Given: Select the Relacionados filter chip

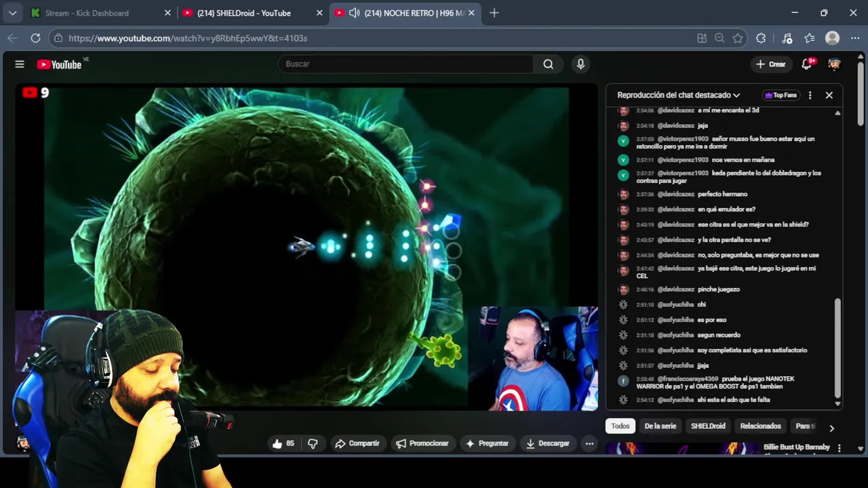Looking at the screenshot, I should tap(760, 426).
